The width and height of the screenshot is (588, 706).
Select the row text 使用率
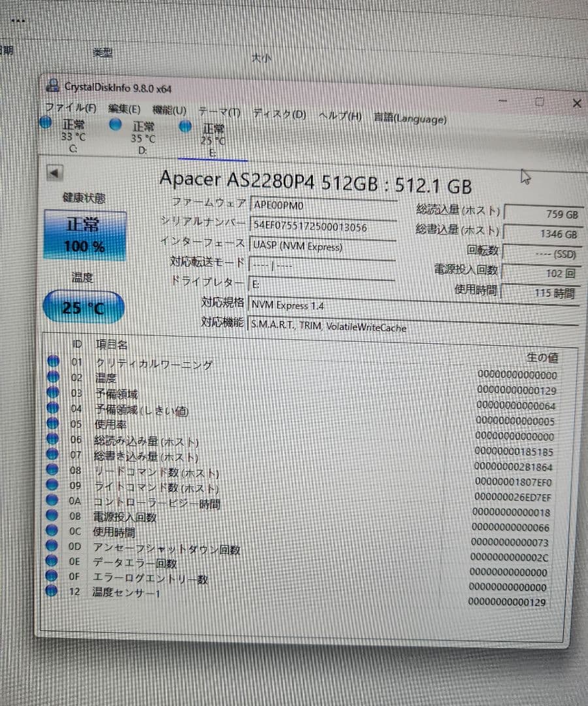coord(110,424)
